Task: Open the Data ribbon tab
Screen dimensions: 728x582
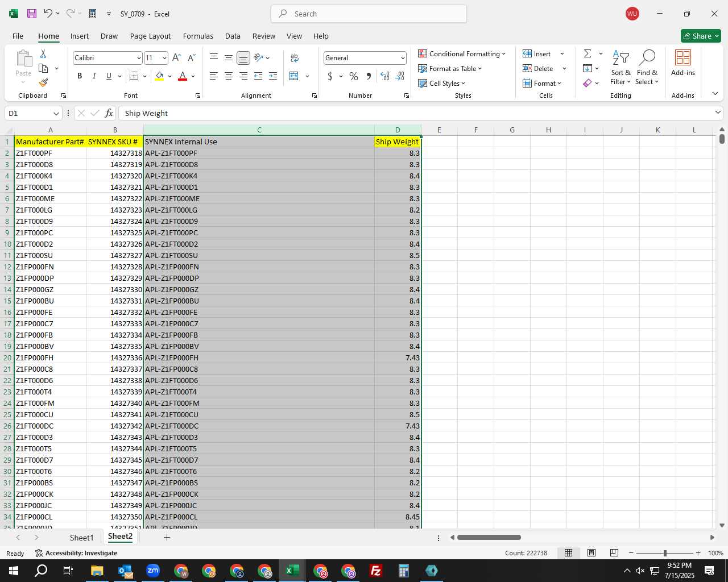Action: coord(233,36)
